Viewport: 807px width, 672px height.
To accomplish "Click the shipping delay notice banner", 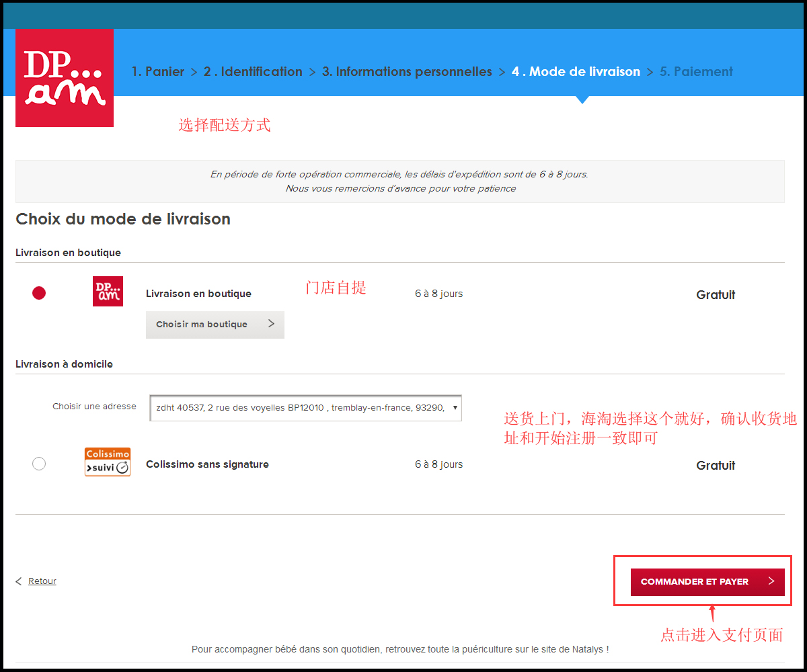I will pyautogui.click(x=400, y=181).
